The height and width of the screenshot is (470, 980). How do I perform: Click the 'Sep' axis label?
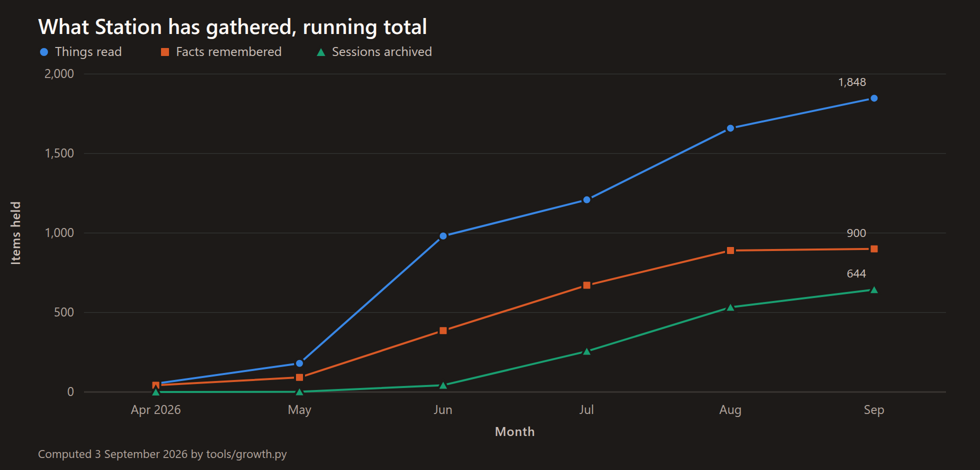[874, 410]
